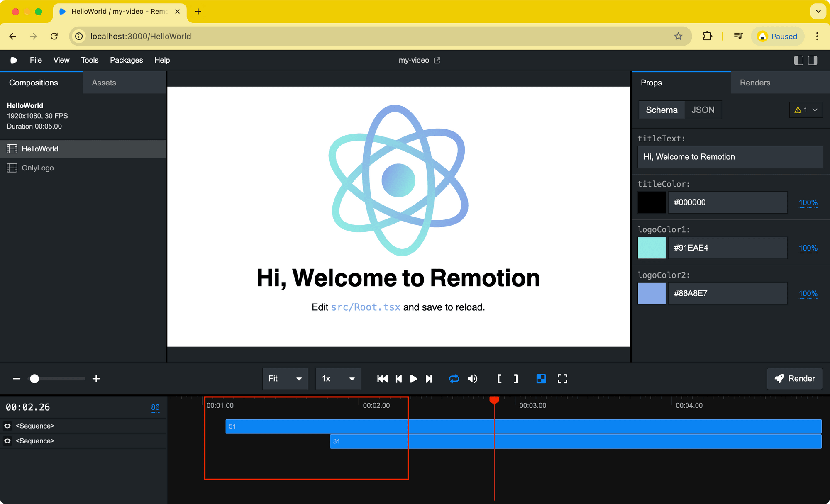Viewport: 830px width, 504px height.
Task: Switch props view to JSON
Action: point(703,110)
